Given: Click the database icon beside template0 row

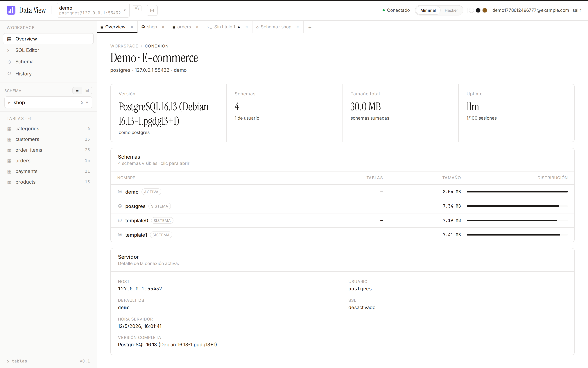Looking at the screenshot, I should tap(120, 220).
